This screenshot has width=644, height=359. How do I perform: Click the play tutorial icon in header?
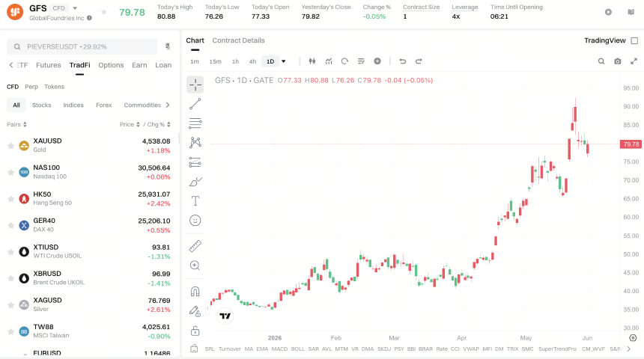pyautogui.click(x=608, y=12)
